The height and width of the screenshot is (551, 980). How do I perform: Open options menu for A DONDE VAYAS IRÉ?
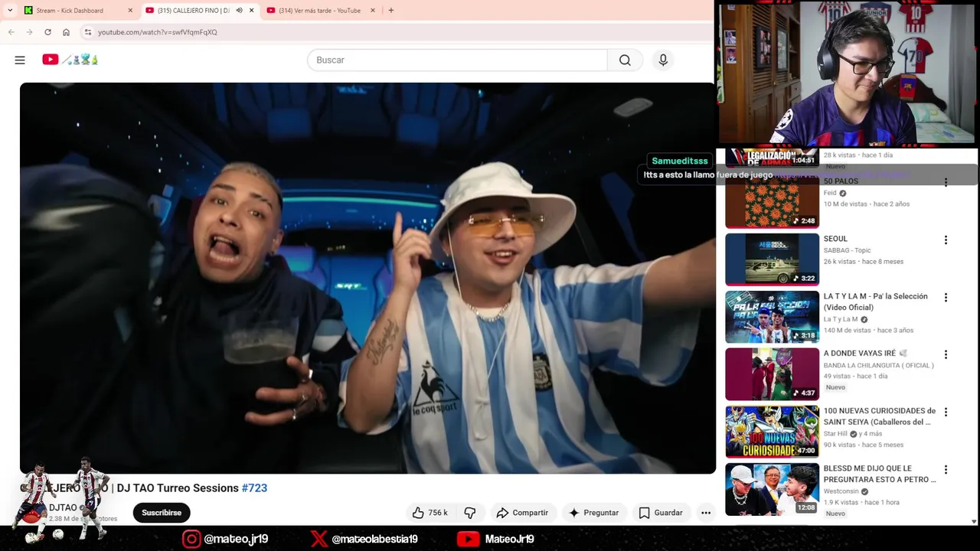pos(946,354)
